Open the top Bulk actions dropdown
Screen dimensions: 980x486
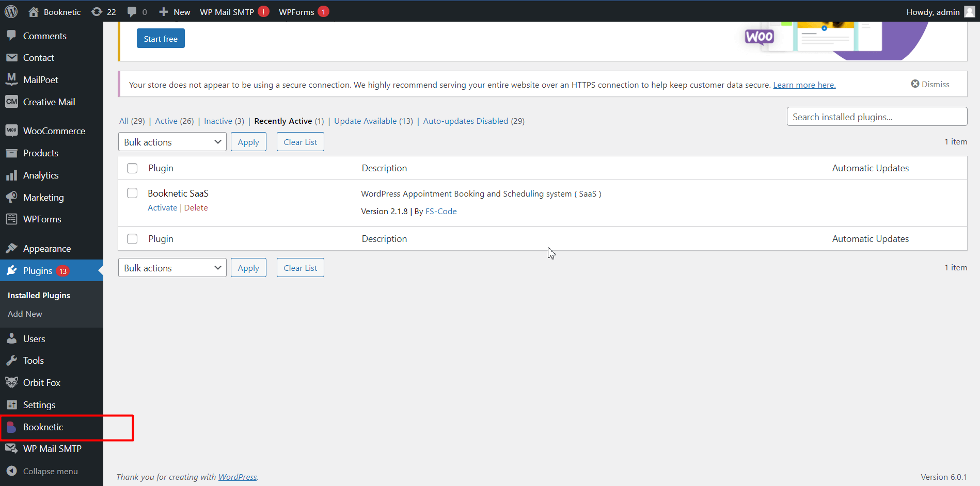pyautogui.click(x=172, y=142)
